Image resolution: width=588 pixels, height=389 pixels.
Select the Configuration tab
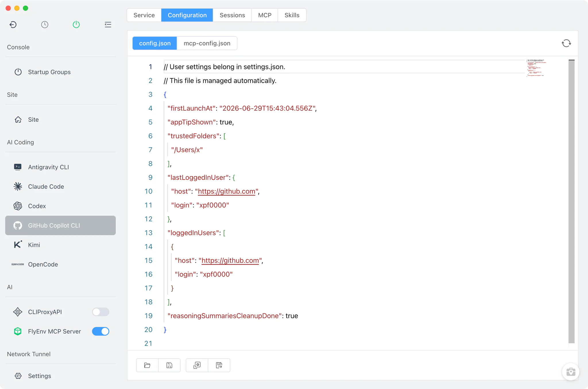187,15
